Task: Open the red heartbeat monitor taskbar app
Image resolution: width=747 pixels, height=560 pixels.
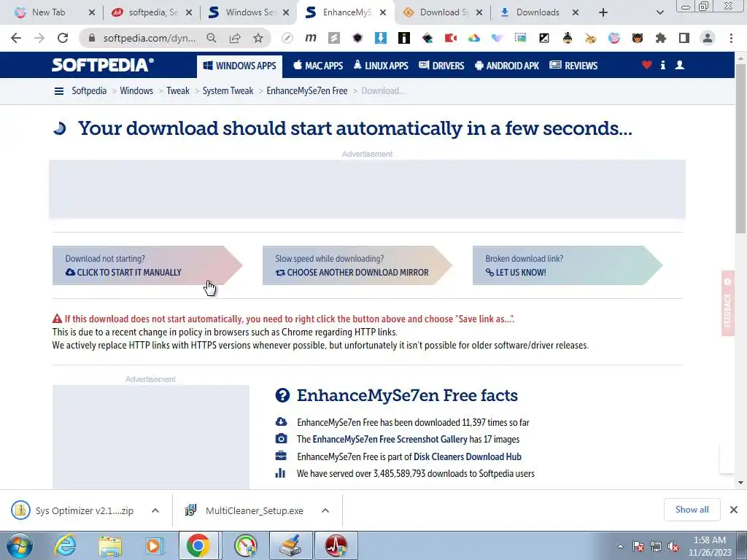Action: pyautogui.click(x=336, y=545)
